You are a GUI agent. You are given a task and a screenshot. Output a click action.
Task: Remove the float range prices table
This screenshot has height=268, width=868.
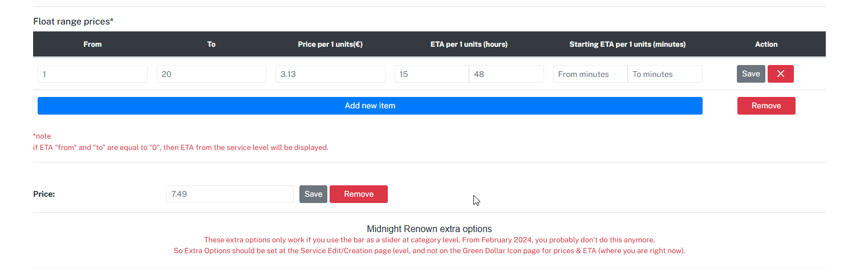tap(766, 105)
